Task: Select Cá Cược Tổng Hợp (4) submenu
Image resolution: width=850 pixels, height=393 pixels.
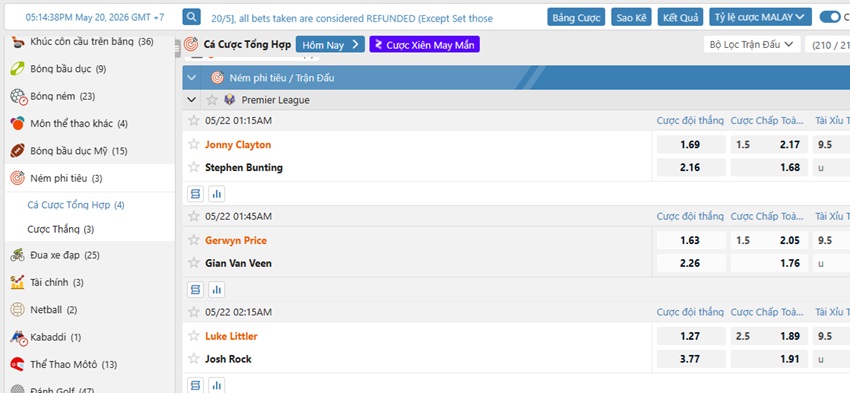Action: pyautogui.click(x=76, y=205)
